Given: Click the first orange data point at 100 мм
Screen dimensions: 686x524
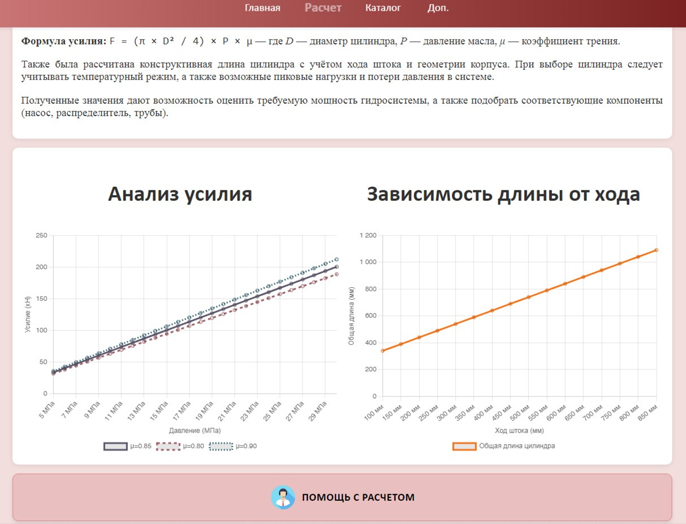Looking at the screenshot, I should (382, 351).
